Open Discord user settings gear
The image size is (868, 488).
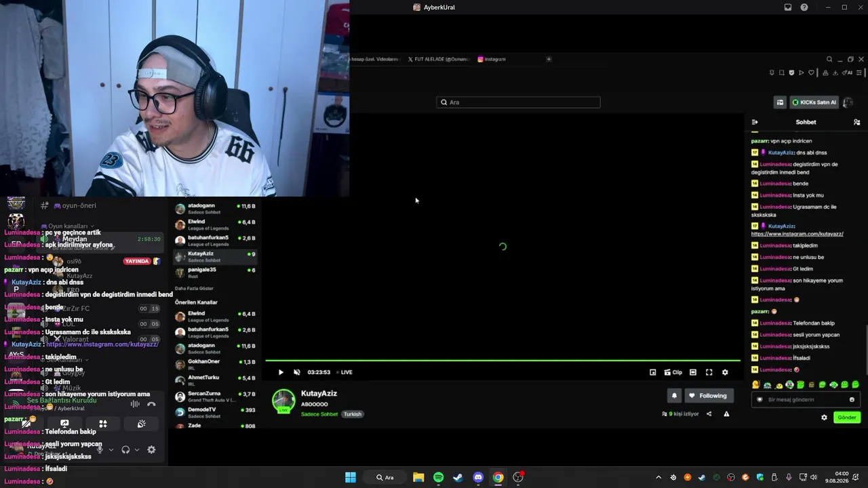coord(151,449)
